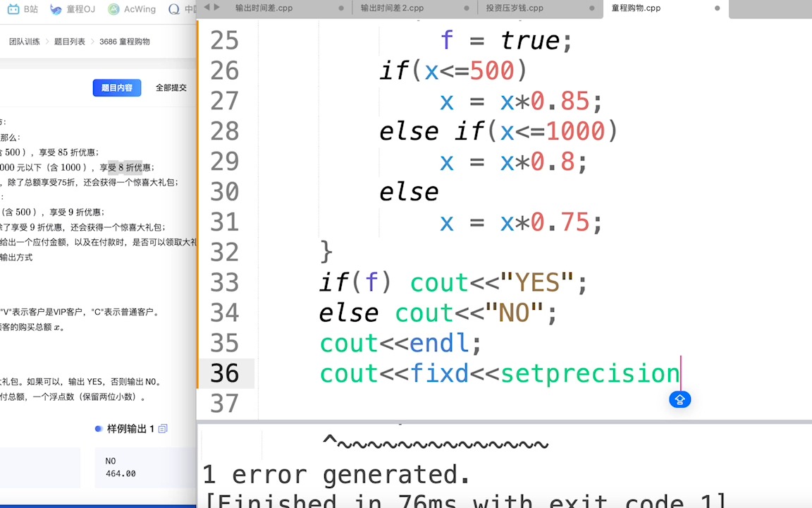The height and width of the screenshot is (508, 812).
Task: Click the 童程OJ bird icon
Action: tap(56, 8)
